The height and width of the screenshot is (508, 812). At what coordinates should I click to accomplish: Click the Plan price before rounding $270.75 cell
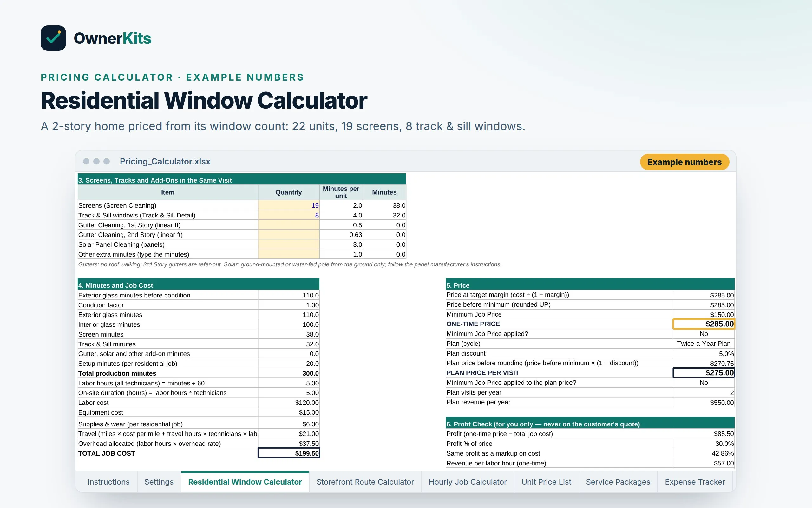coord(704,363)
